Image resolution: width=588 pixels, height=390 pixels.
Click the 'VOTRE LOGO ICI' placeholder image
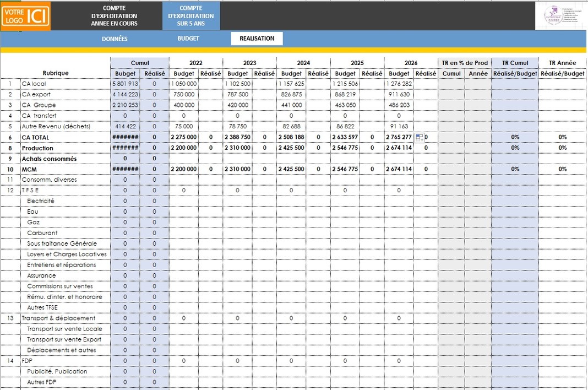click(25, 15)
